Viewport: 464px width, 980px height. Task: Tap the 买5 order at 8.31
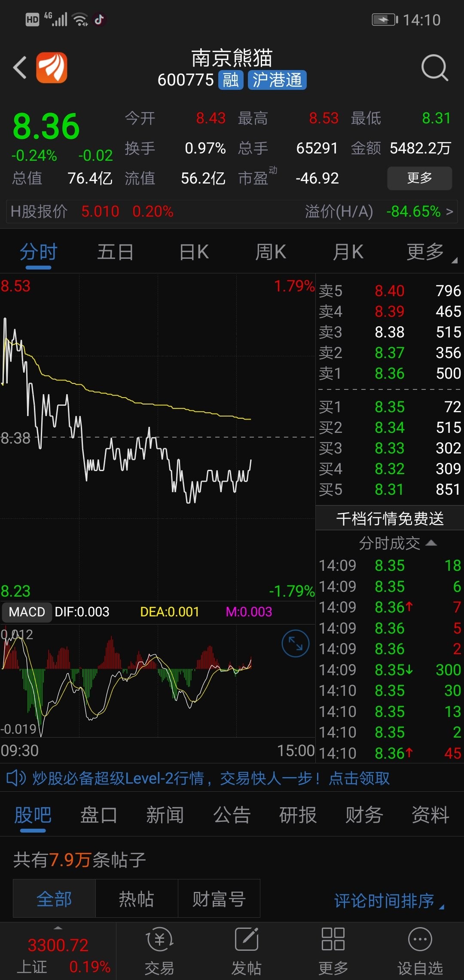390,490
